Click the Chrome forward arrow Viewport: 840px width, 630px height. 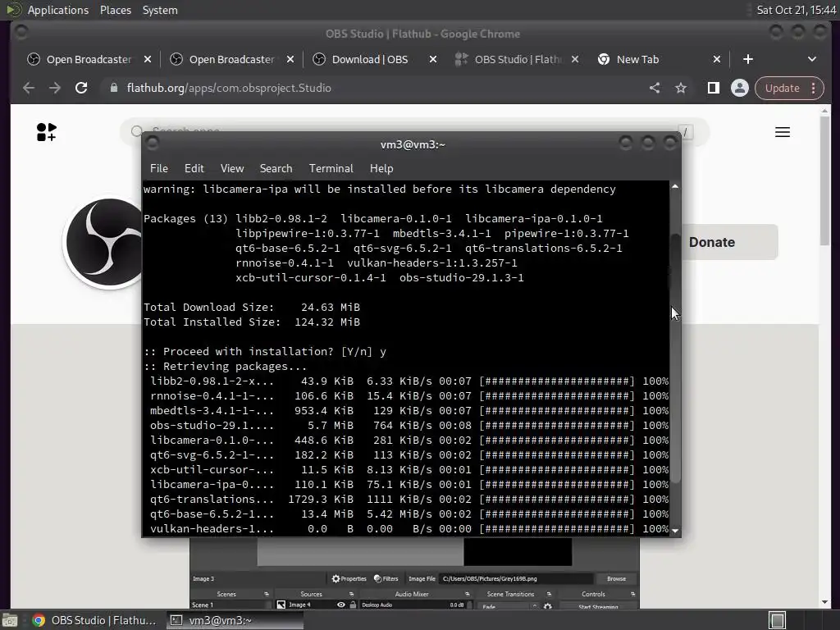(x=55, y=88)
